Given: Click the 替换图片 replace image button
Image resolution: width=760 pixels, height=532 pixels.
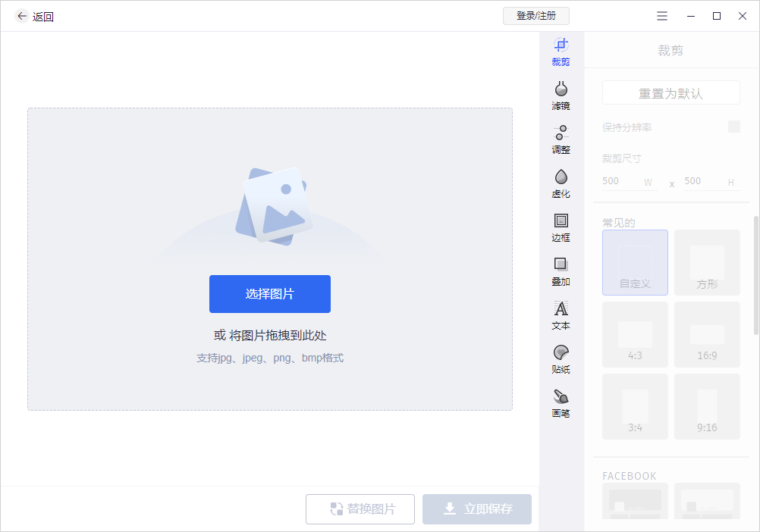Looking at the screenshot, I should tap(360, 509).
